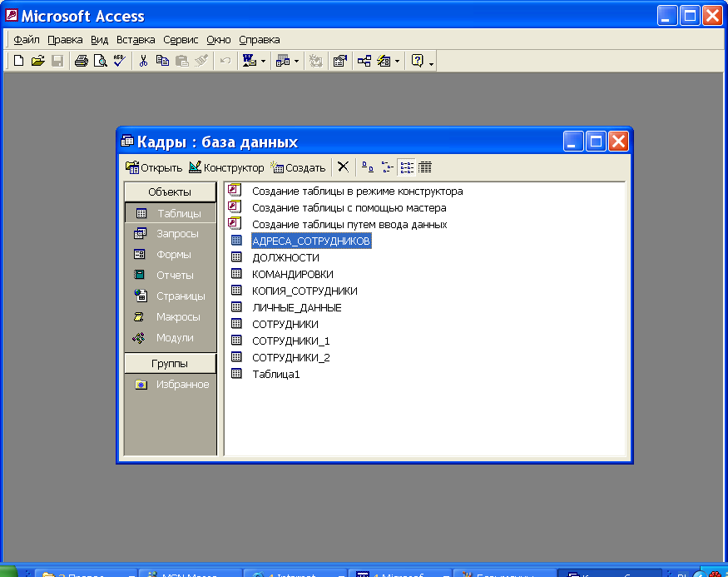Select Таблицы in objects pane
The width and height of the screenshot is (728, 577).
170,213
